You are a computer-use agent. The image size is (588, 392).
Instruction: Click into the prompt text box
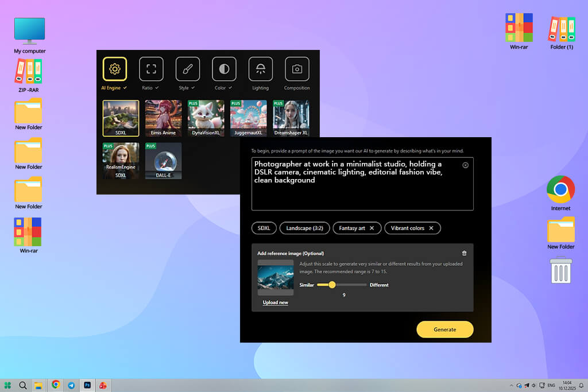(x=362, y=184)
